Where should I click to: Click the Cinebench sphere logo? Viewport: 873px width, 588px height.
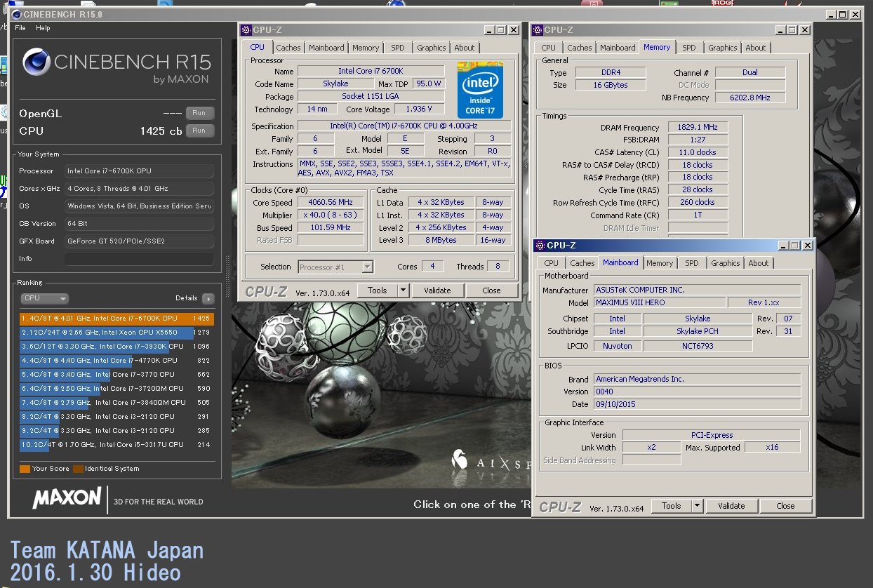36,62
